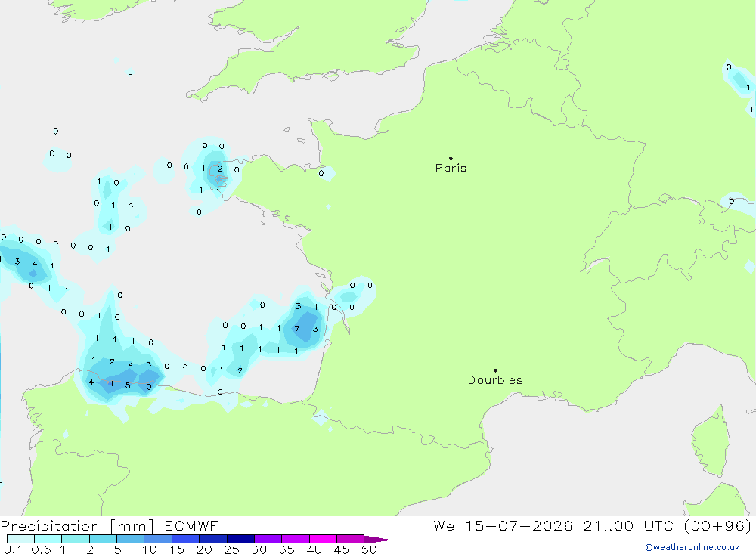Click the Corsica island on the map

710,441
